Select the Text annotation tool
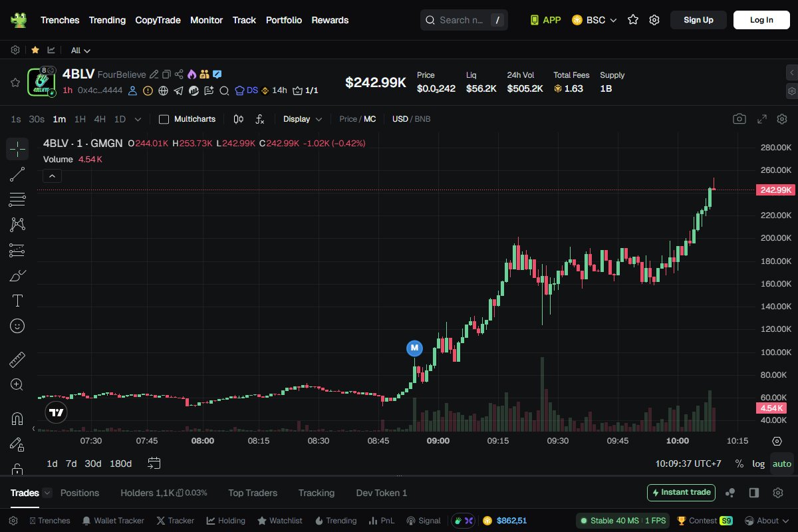Viewport: 798px width, 532px height. point(17,301)
